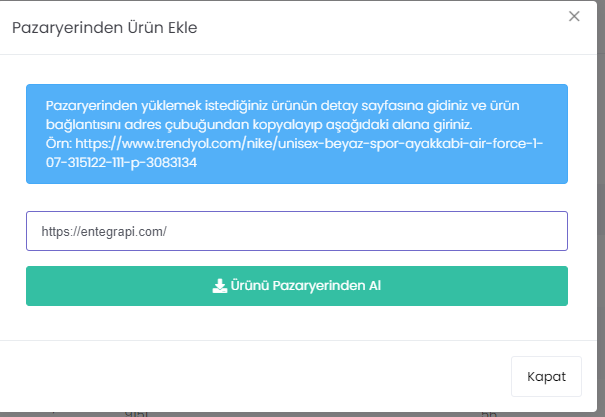The width and height of the screenshot is (605, 417).
Task: Close the dialog with the X icon
Action: pos(573,17)
